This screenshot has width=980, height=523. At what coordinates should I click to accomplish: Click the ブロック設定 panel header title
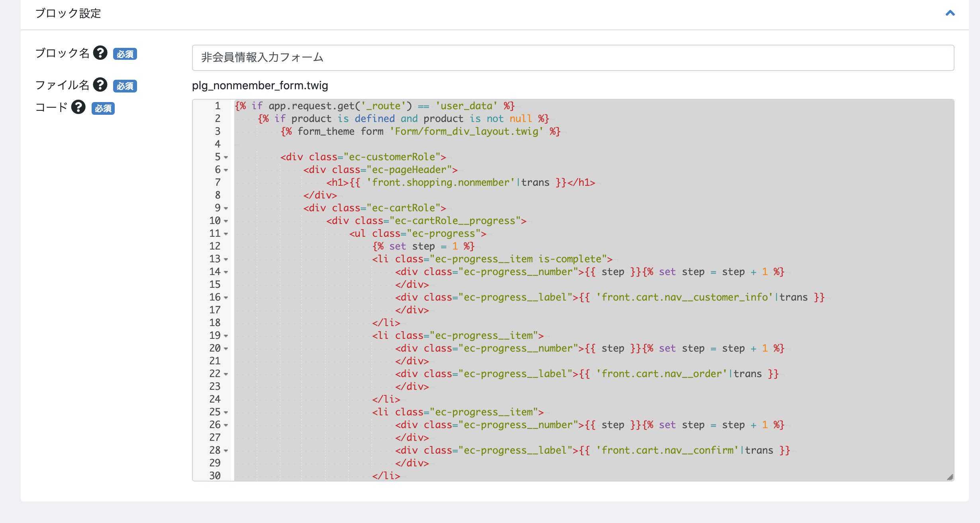click(68, 14)
